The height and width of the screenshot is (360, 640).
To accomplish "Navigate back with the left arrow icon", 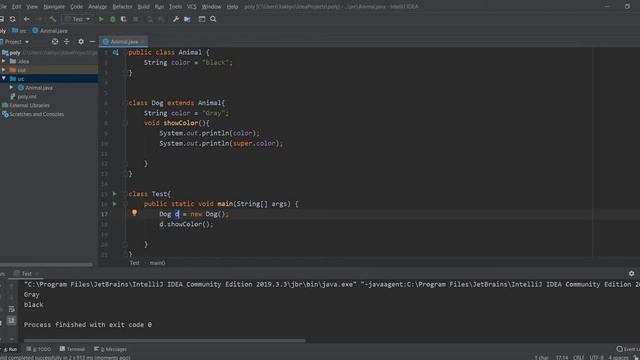I will (x=27, y=19).
